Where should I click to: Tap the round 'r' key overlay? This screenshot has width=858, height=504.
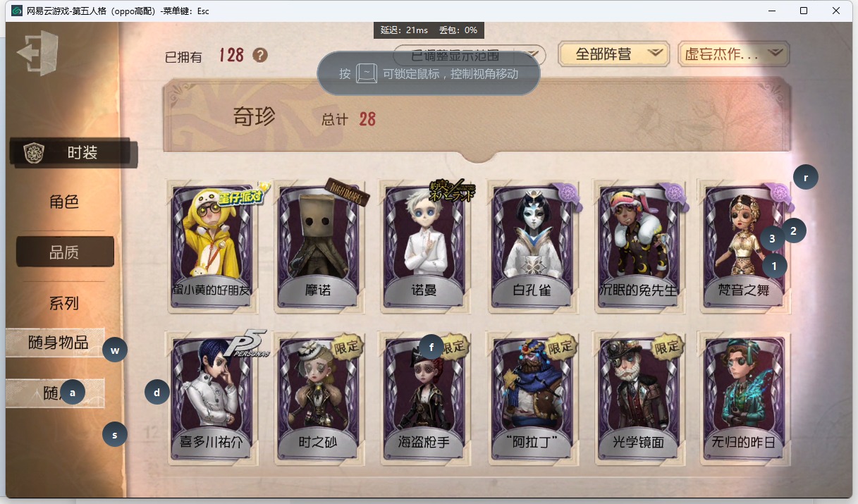pyautogui.click(x=806, y=178)
